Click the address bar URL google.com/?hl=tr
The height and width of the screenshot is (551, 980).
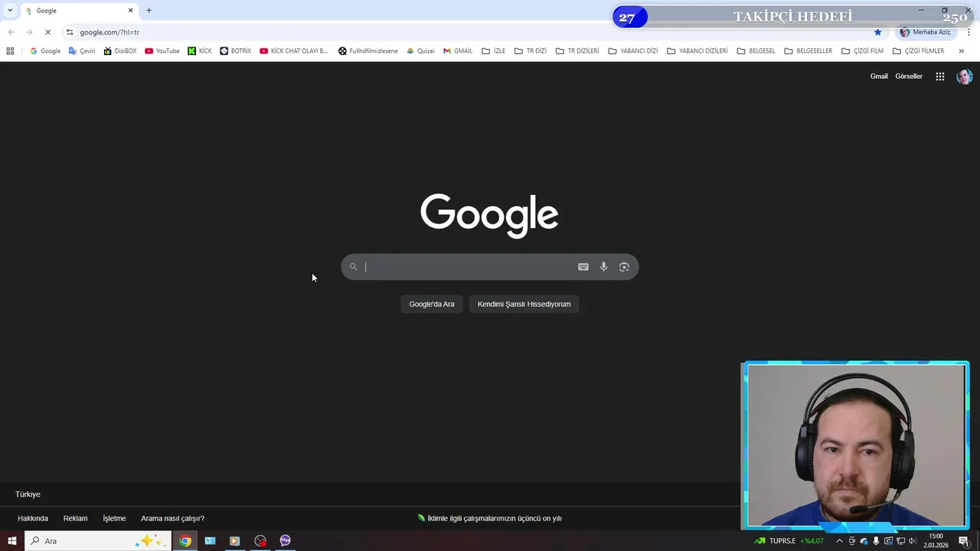point(109,32)
